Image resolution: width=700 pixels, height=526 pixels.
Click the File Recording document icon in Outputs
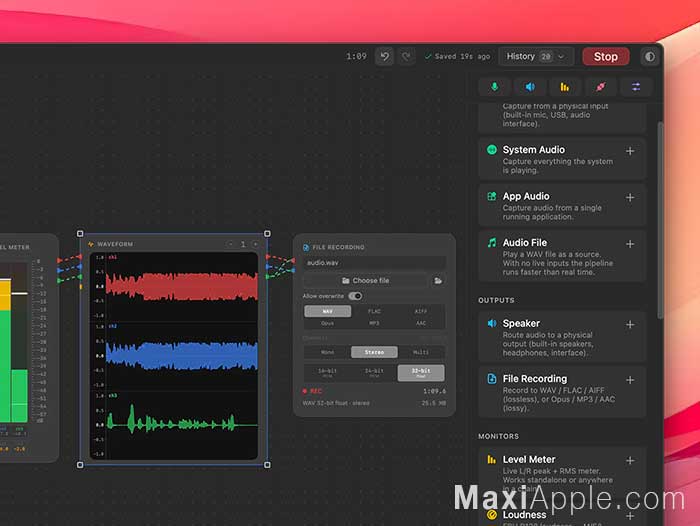492,379
